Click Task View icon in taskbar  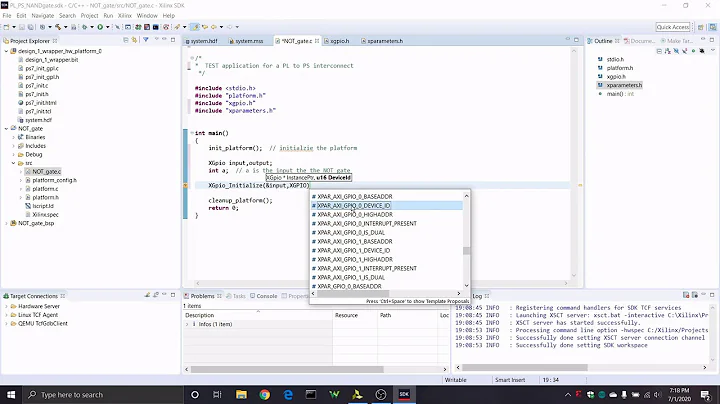[218, 394]
